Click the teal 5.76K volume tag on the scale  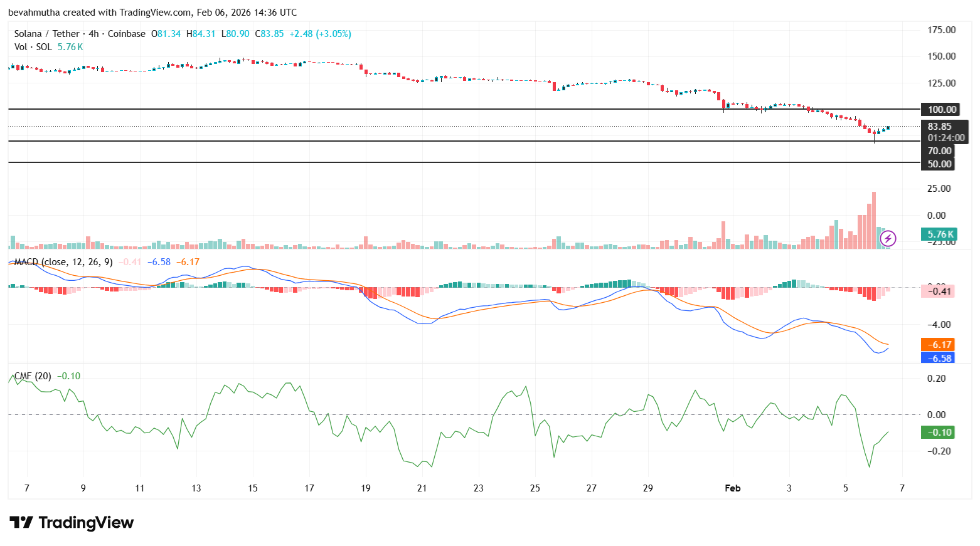939,233
